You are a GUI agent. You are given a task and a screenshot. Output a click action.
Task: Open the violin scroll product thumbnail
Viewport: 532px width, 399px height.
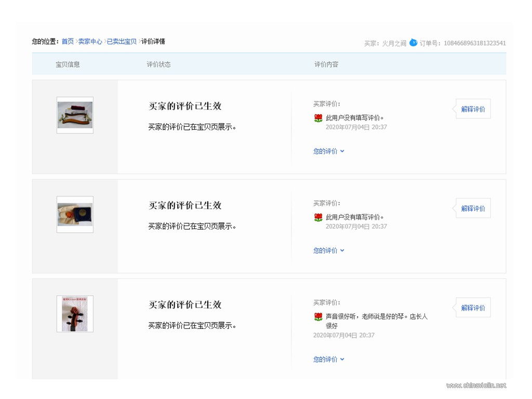click(75, 314)
